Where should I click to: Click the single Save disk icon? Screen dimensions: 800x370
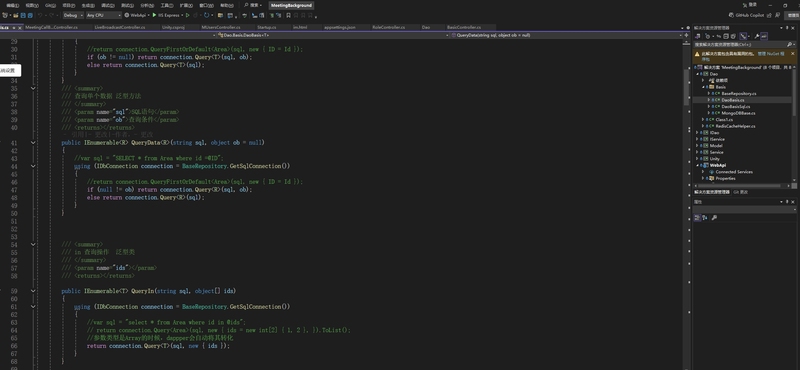(x=23, y=15)
